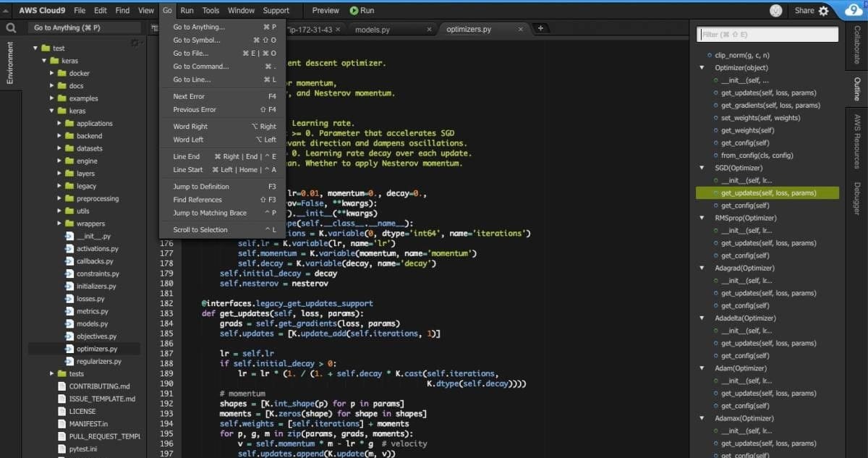Expand the applications folder
Image resolution: width=868 pixels, height=458 pixels.
click(x=59, y=124)
